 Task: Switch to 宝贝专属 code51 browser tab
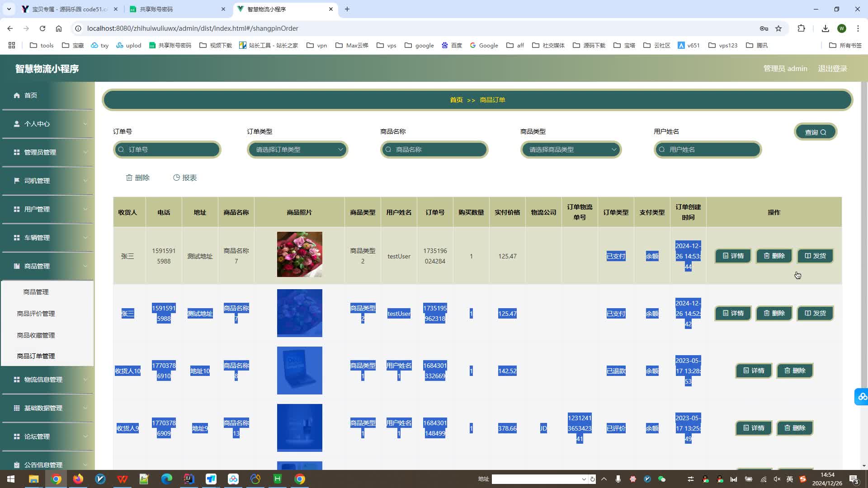(69, 9)
